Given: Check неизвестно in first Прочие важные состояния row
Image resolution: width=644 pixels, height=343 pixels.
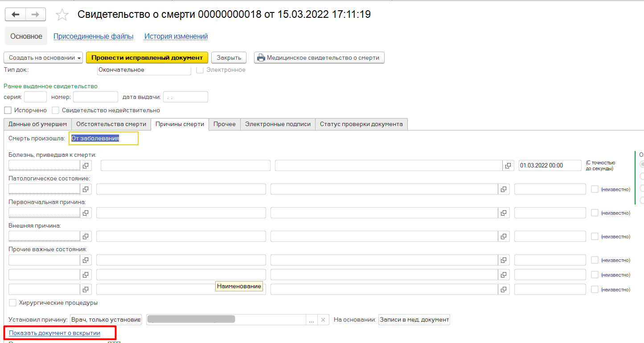Looking at the screenshot, I should click(x=595, y=260).
